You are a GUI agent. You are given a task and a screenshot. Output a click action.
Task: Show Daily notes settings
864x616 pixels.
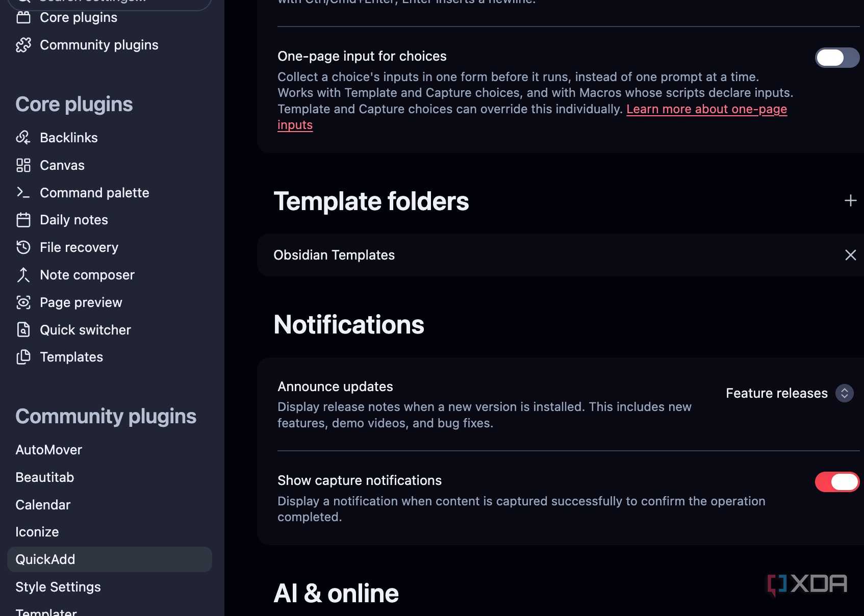[110, 220]
